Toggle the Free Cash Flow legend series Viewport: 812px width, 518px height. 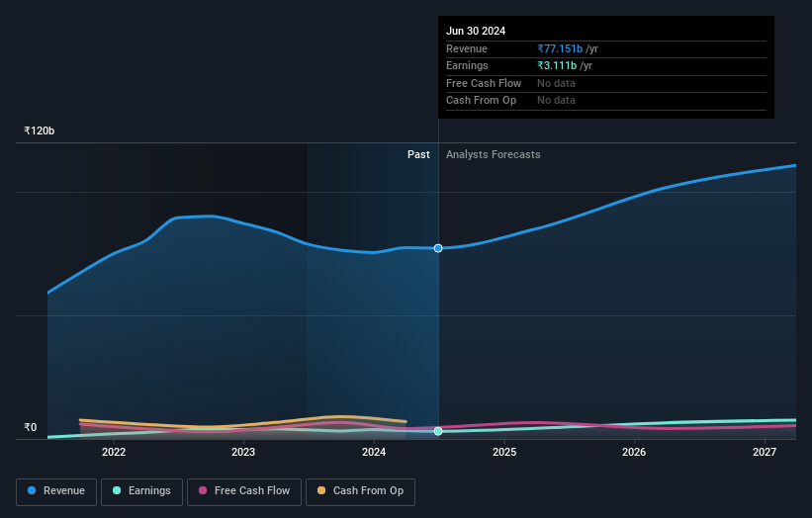coord(244,491)
